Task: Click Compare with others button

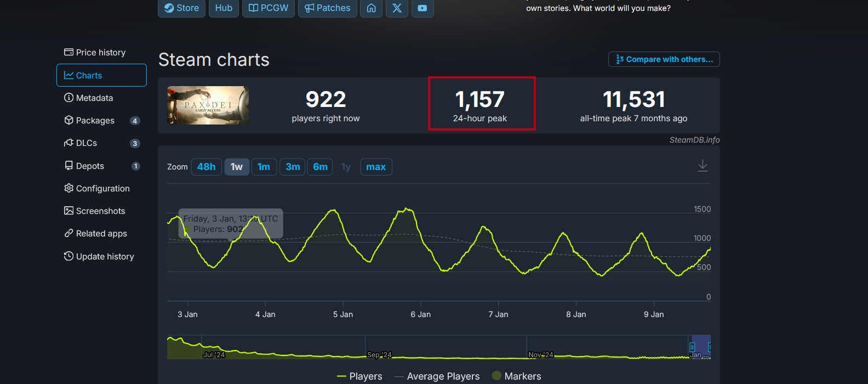Action: pyautogui.click(x=664, y=59)
